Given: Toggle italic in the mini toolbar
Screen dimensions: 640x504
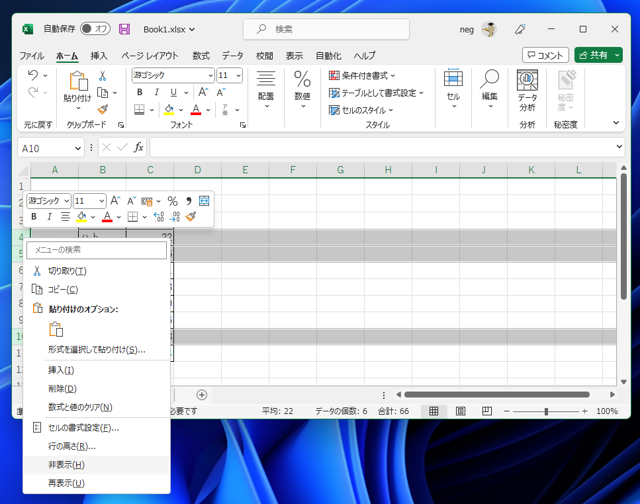Looking at the screenshot, I should (49, 217).
